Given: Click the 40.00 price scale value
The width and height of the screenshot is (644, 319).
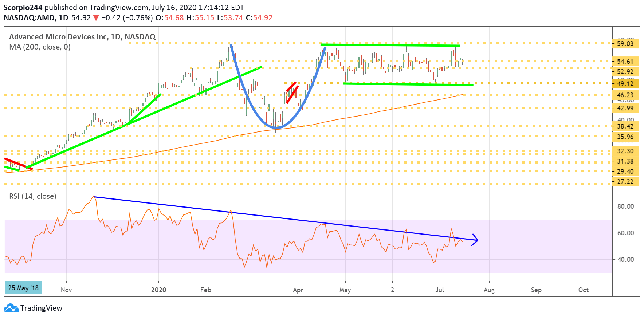Looking at the screenshot, I should (x=625, y=120).
